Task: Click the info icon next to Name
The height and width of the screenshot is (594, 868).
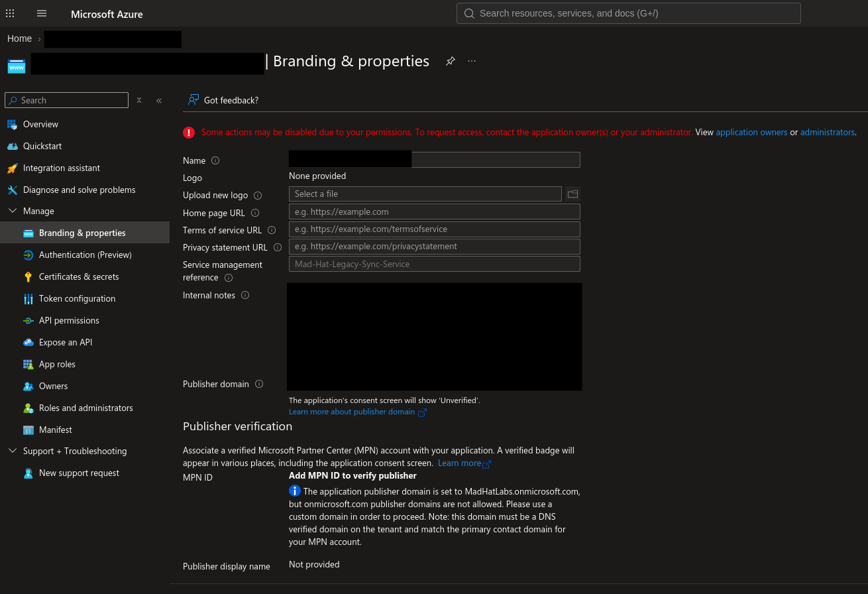Action: (215, 160)
